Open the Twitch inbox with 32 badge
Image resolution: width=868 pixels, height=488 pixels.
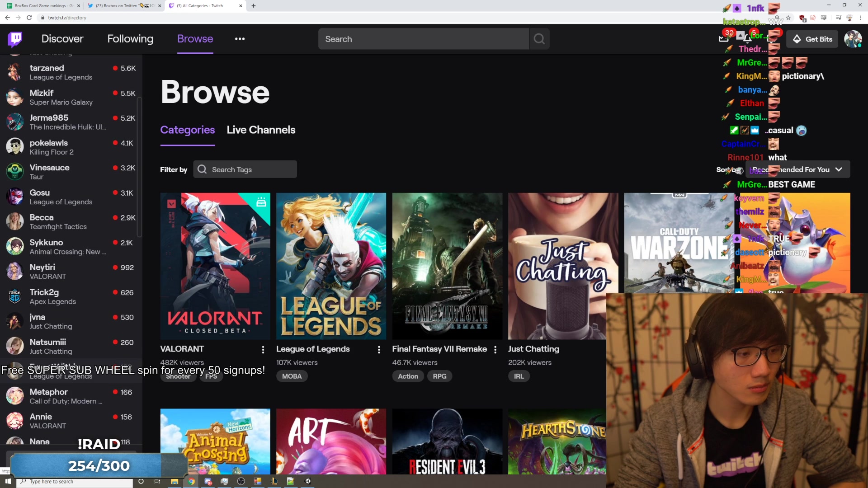click(724, 38)
